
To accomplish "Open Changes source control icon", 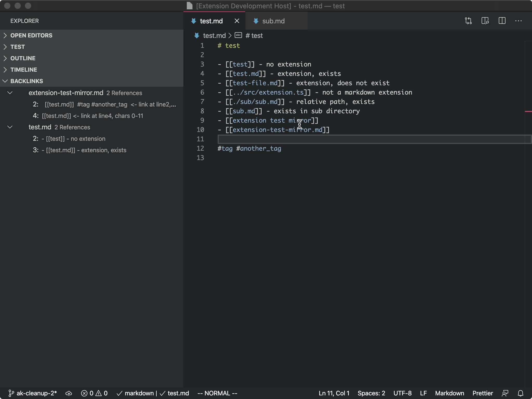I will point(468,21).
